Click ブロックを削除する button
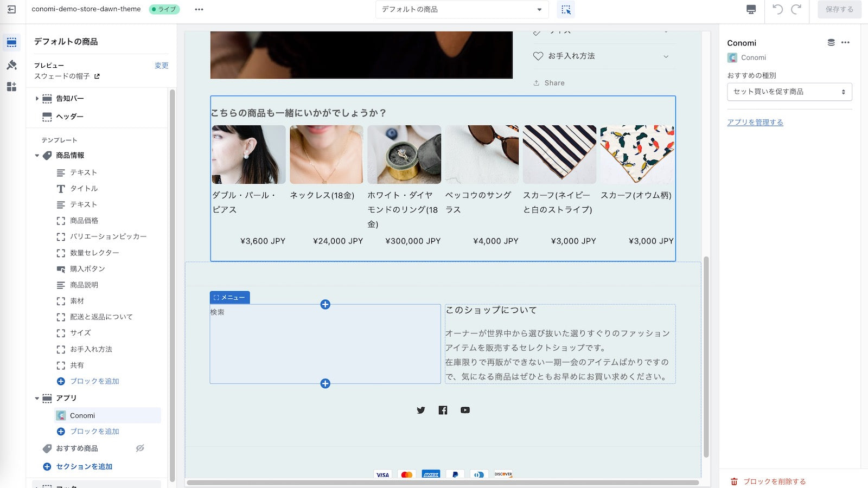 (x=774, y=481)
